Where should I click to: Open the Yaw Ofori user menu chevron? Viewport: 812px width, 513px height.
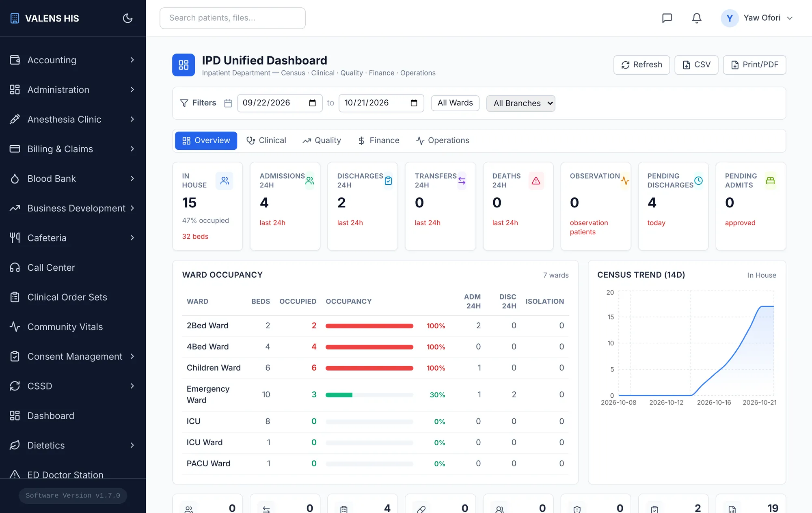(790, 18)
